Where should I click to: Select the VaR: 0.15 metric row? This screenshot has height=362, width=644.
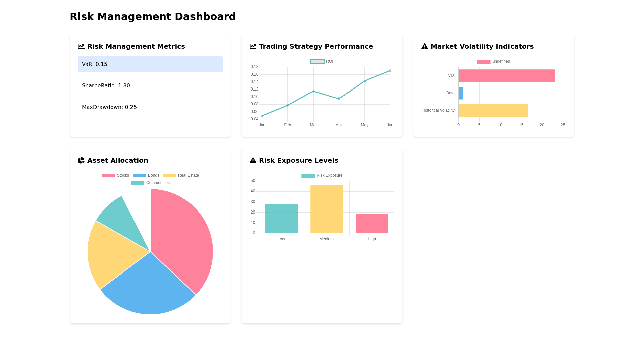150,64
